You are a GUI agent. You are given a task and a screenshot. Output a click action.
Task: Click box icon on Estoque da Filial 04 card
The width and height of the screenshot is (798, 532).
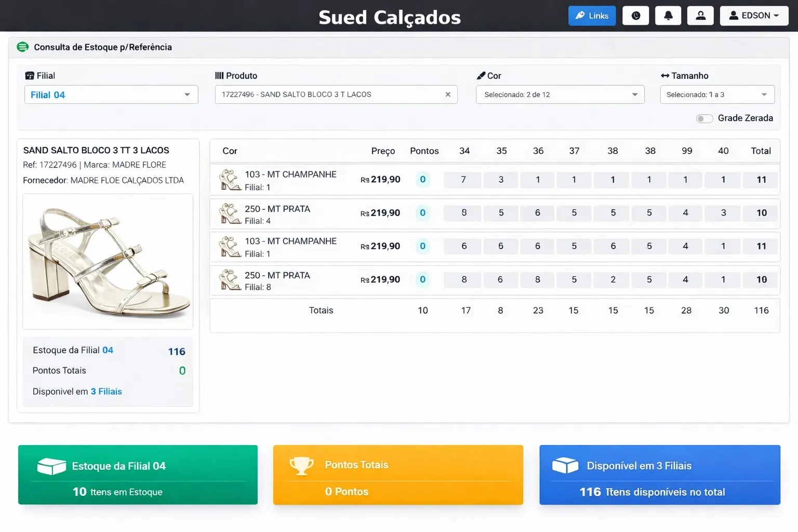(51, 466)
